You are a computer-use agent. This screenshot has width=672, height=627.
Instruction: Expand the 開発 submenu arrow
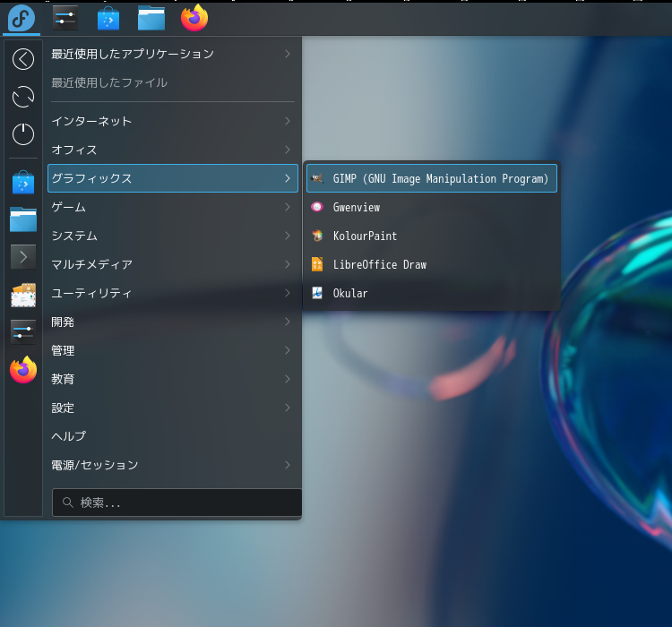tap(288, 322)
